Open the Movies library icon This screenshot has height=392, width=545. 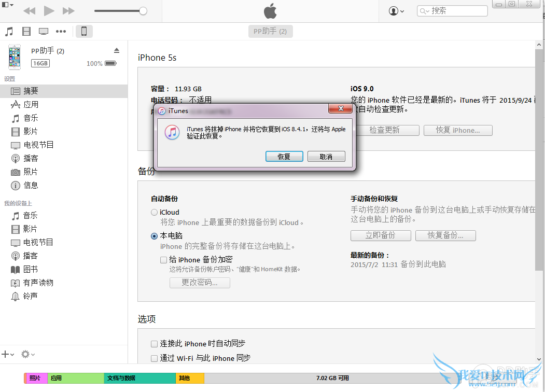26,32
